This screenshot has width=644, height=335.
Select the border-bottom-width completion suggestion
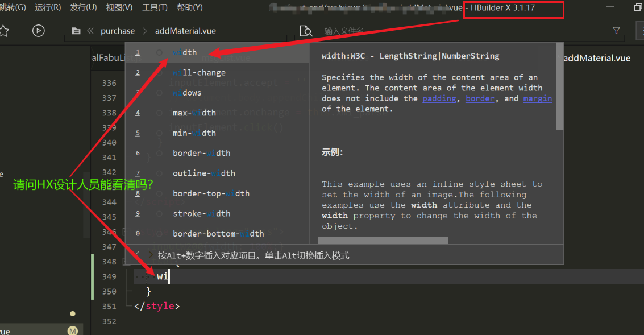tap(217, 234)
